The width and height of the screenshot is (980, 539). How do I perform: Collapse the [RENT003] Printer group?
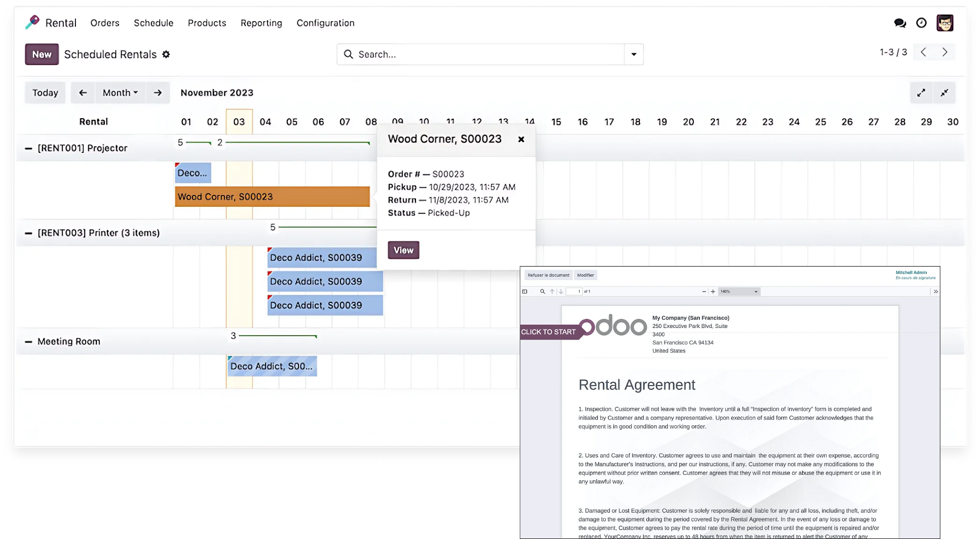[28, 233]
